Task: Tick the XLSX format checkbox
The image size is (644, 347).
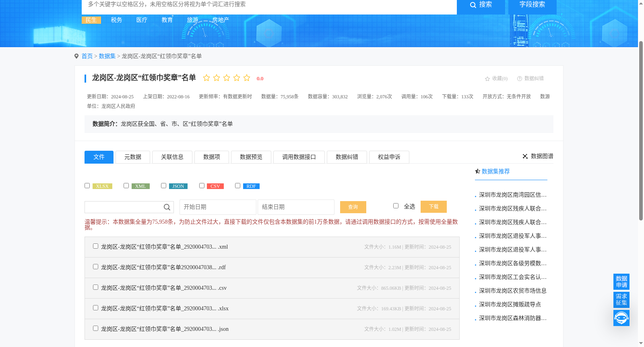Action: click(x=87, y=185)
